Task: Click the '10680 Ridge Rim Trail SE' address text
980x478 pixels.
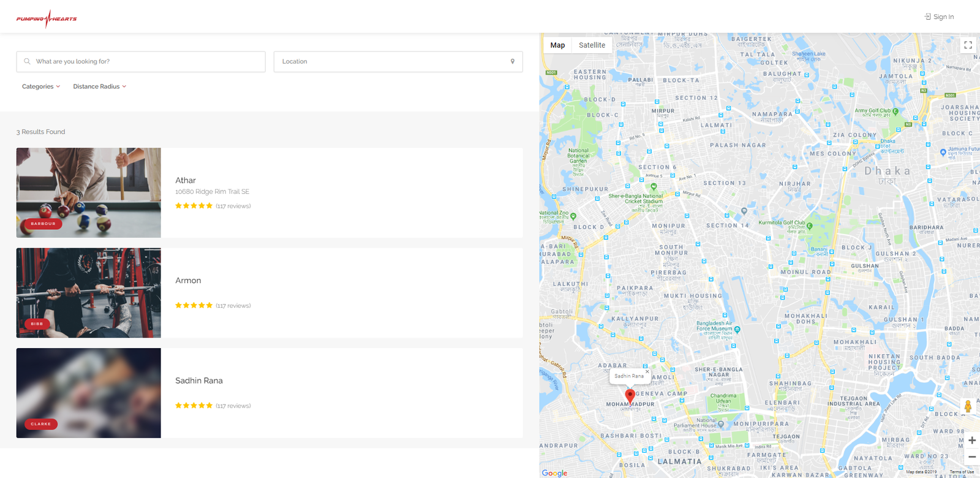Action: [x=212, y=192]
